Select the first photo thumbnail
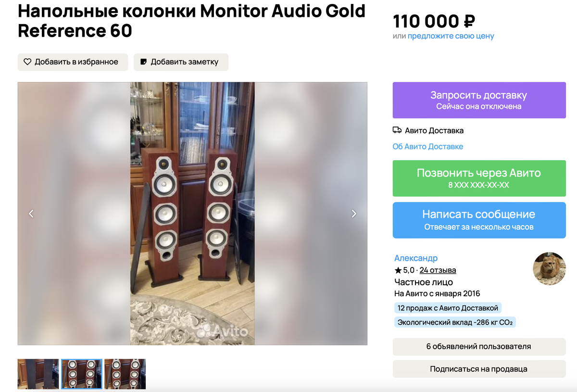 click(x=38, y=374)
